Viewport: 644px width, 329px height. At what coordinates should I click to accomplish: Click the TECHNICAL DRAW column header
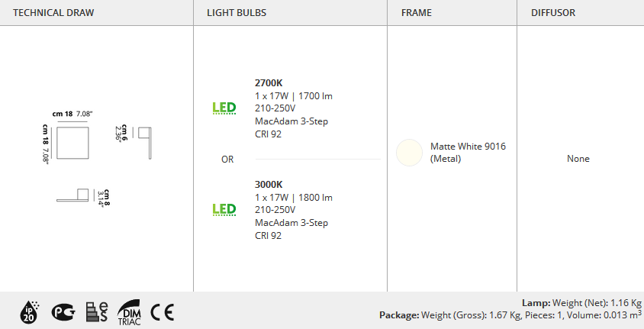53,13
